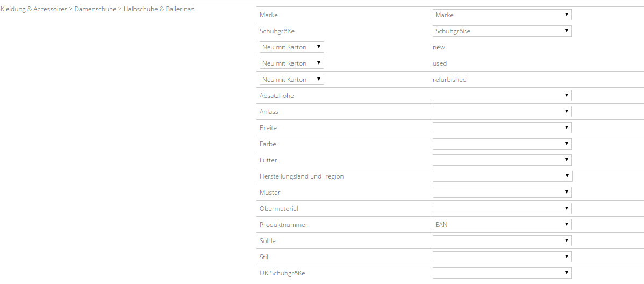644x284 pixels.
Task: Expand Herstellungsland und -region dropdown
Action: coord(502,176)
